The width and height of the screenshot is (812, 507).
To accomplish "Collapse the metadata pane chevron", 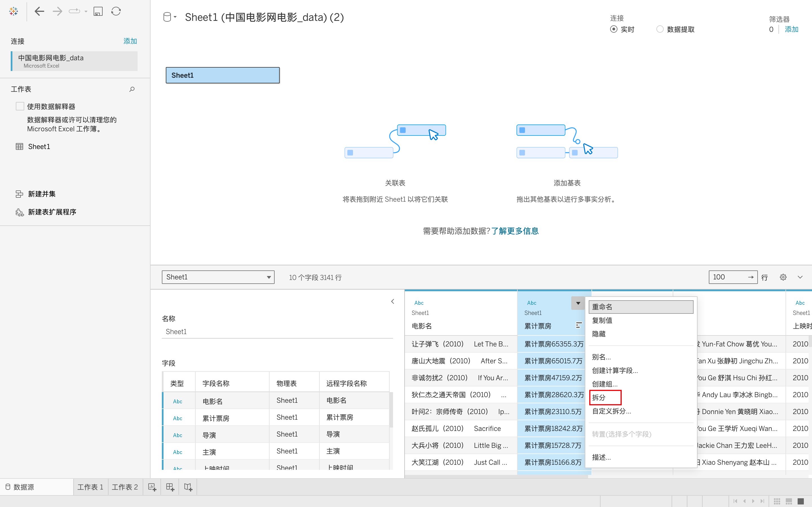I will click(392, 301).
